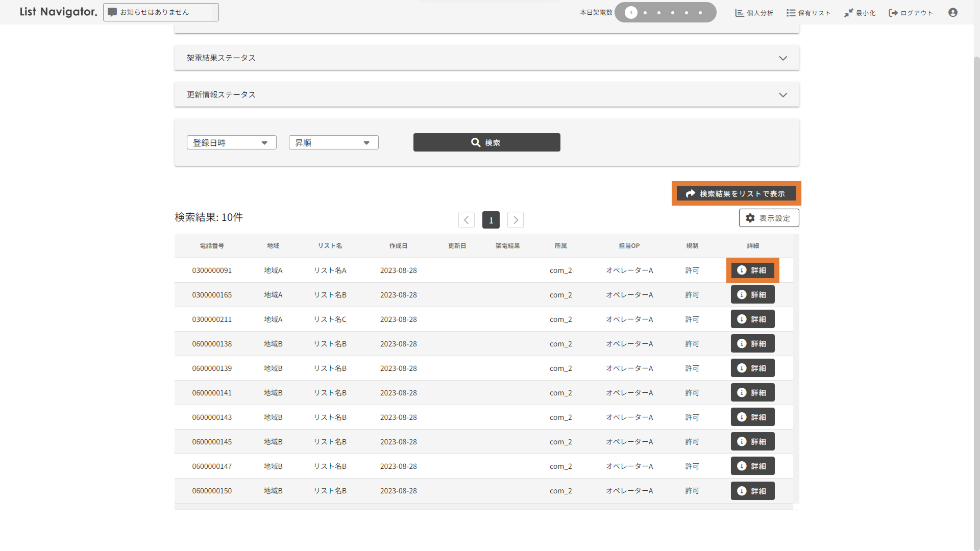Open the 登録日時 sort field dropdown
This screenshot has width=980, height=551.
click(x=231, y=143)
